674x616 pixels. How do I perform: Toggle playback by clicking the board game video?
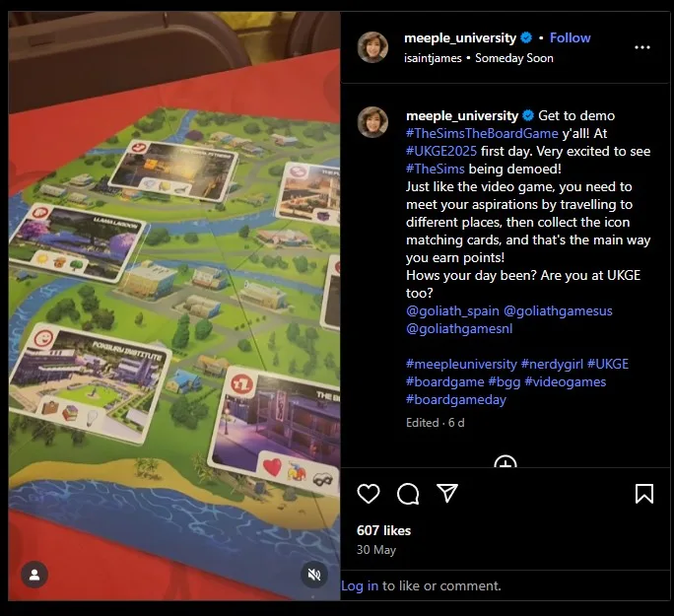tap(174, 307)
